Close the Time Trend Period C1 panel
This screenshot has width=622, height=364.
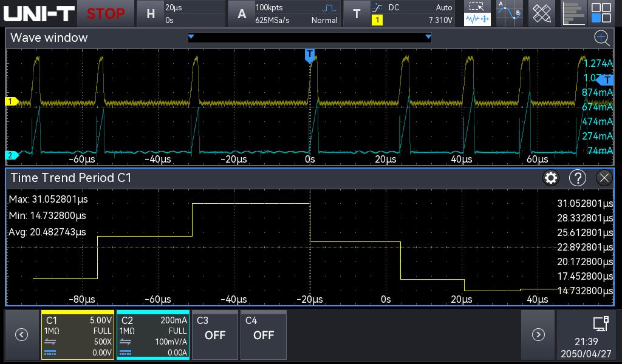pos(604,178)
